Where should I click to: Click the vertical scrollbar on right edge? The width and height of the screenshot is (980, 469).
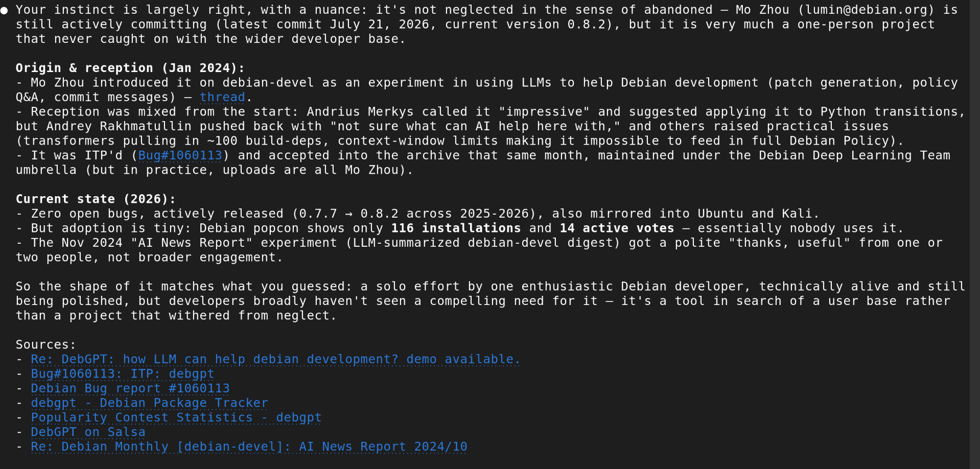tap(975, 235)
